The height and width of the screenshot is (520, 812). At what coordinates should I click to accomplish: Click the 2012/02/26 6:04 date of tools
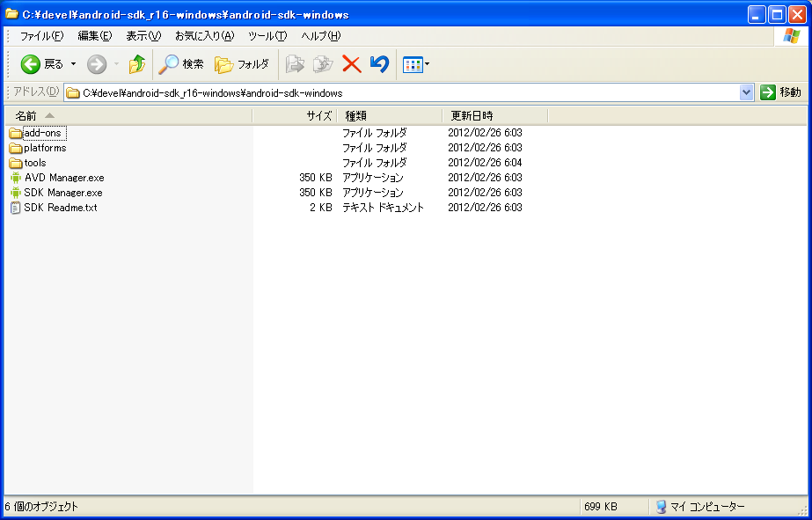[x=485, y=163]
